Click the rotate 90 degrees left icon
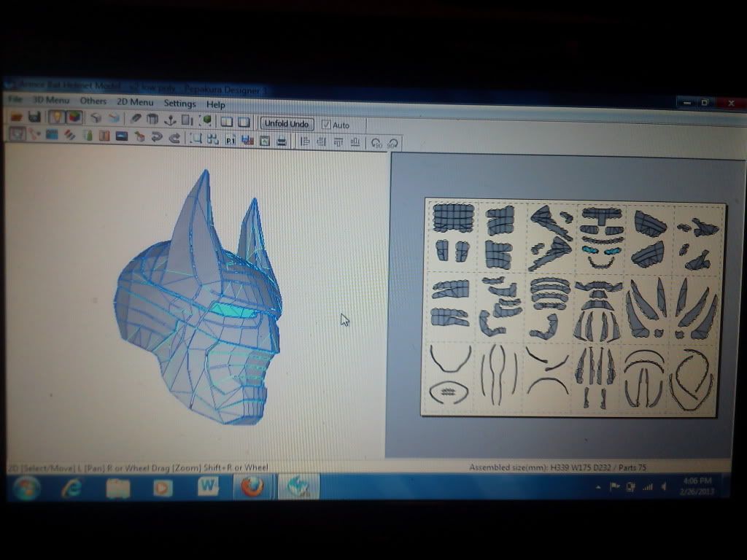Viewport: 747px width, 560px height. pyautogui.click(x=376, y=144)
